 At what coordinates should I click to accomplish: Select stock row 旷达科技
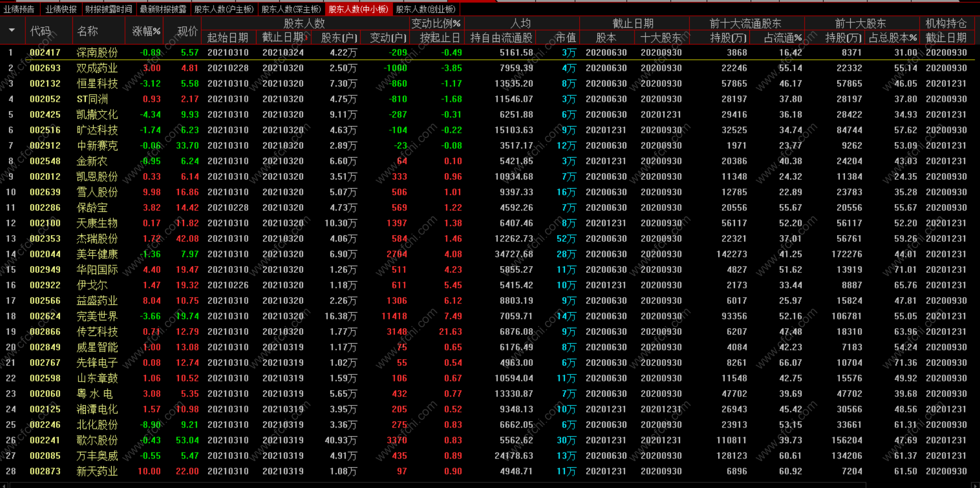[487, 130]
